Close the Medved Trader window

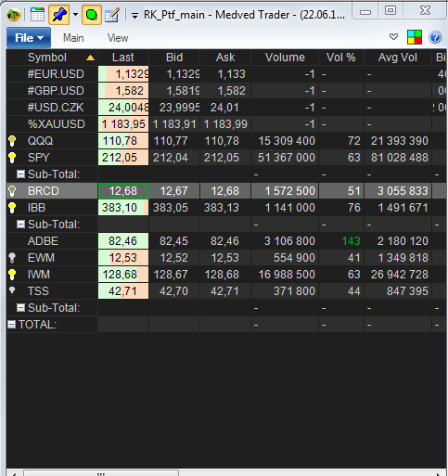tap(426, 11)
